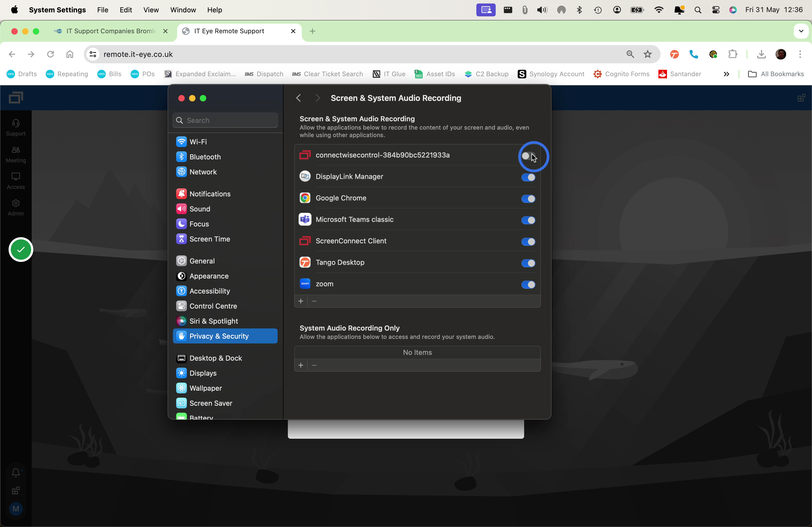This screenshot has height=527, width=812.
Task: Add app to System Audio Recording Only list
Action: pos(300,365)
